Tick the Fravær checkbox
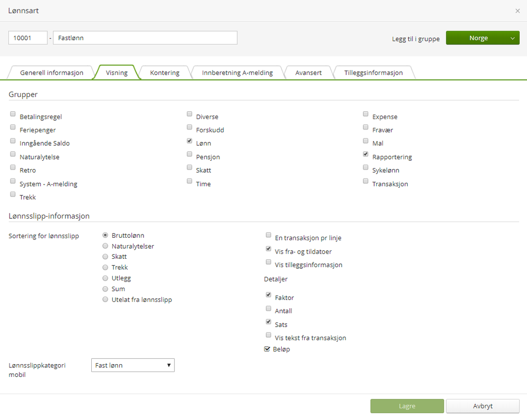The image size is (527, 420). point(366,127)
